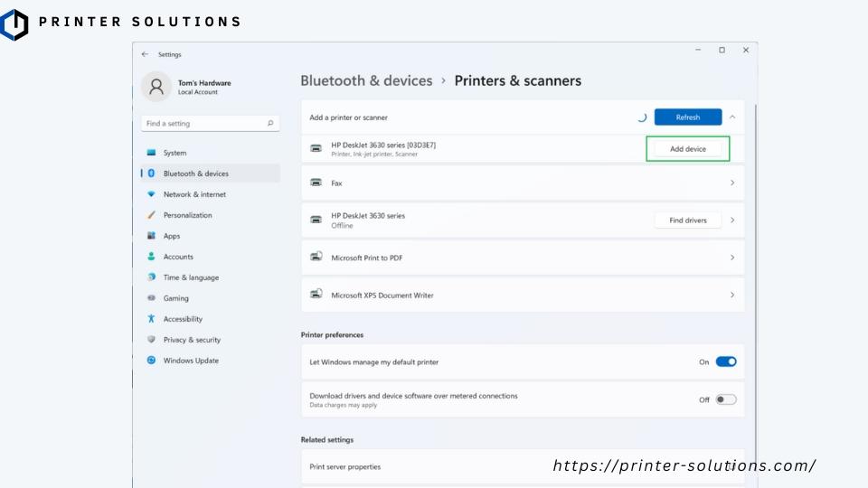
Task: Click the back arrow in Settings
Action: (x=146, y=54)
